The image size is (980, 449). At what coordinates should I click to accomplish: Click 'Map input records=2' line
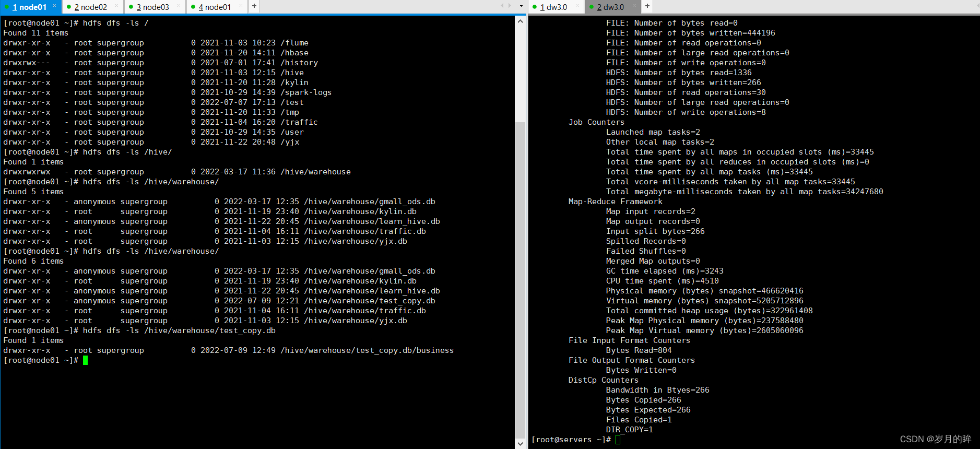651,211
